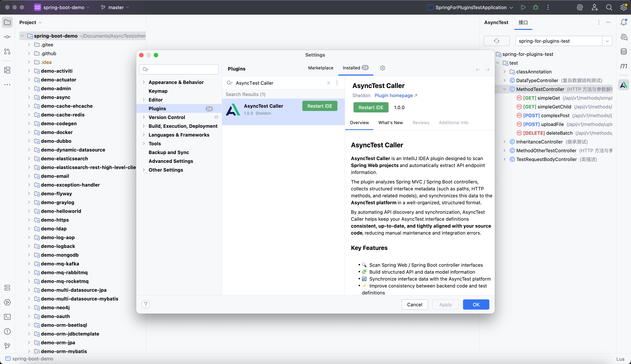Open the Terminal tool window icon
The image size is (631, 364).
click(7, 317)
